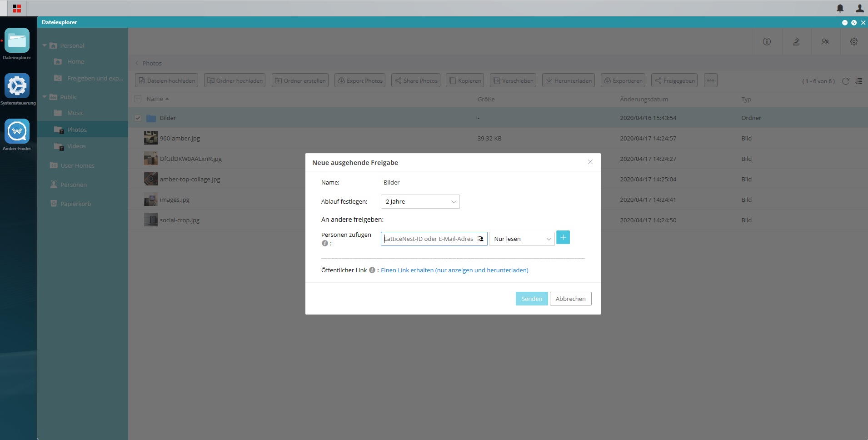Select Videos folder in sidebar
The height and width of the screenshot is (440, 868).
point(76,146)
